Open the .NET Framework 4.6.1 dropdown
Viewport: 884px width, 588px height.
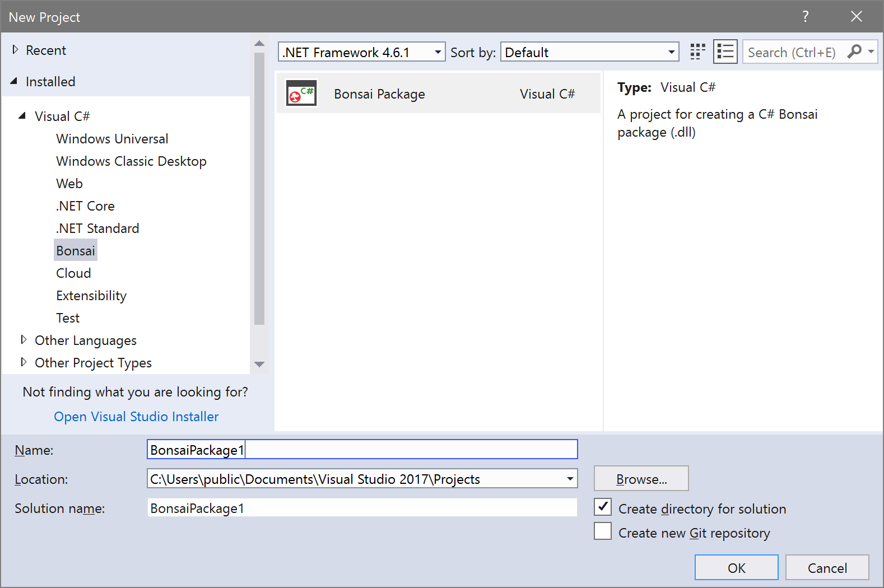click(x=362, y=52)
